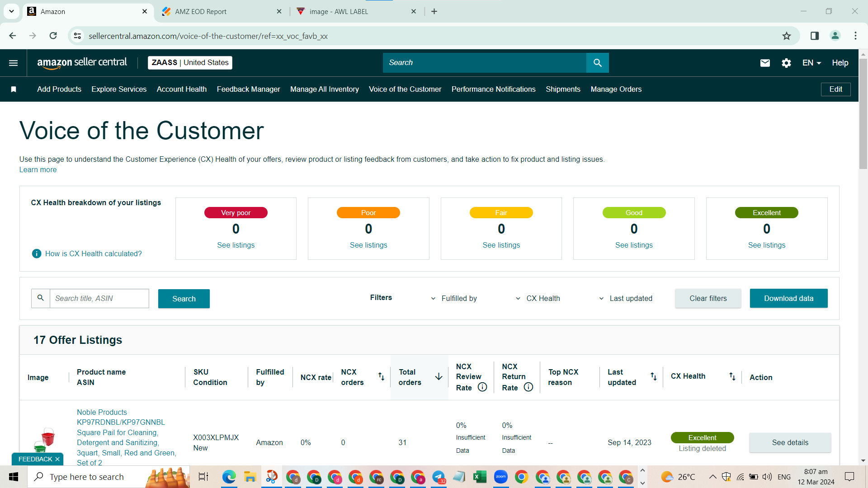Open the Learn more link

(38, 170)
